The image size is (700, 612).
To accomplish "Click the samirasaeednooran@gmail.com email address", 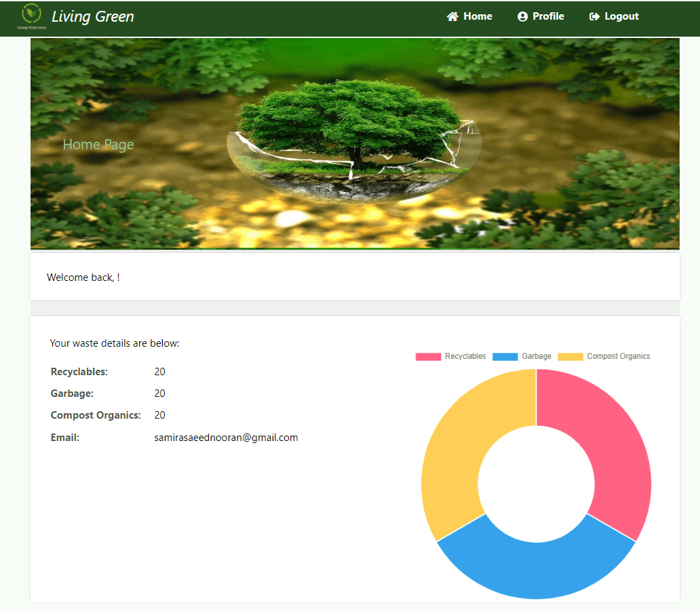I will (x=226, y=438).
